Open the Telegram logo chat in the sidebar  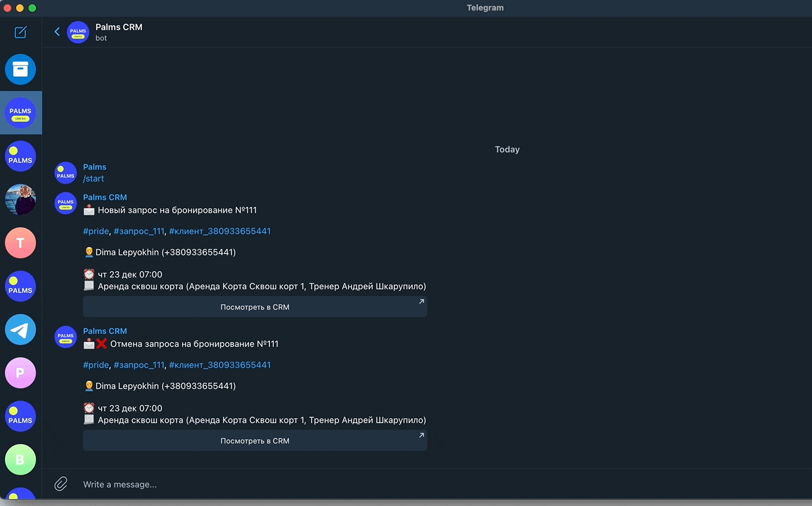pyautogui.click(x=20, y=329)
